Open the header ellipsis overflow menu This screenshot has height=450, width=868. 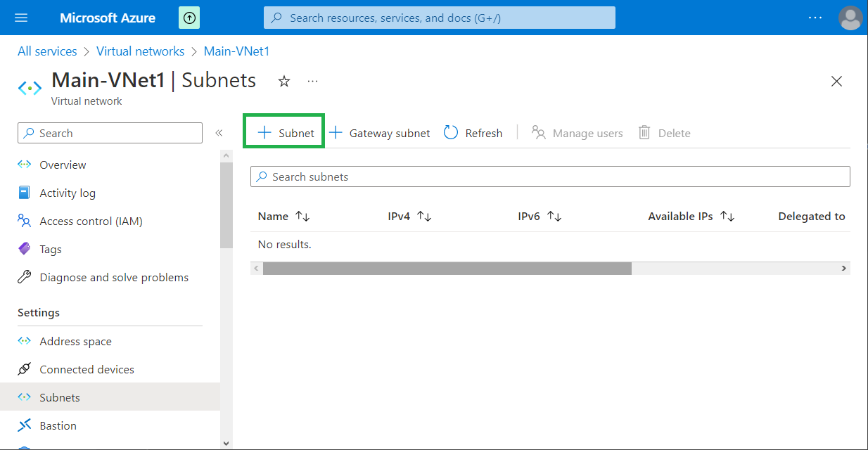pos(815,18)
